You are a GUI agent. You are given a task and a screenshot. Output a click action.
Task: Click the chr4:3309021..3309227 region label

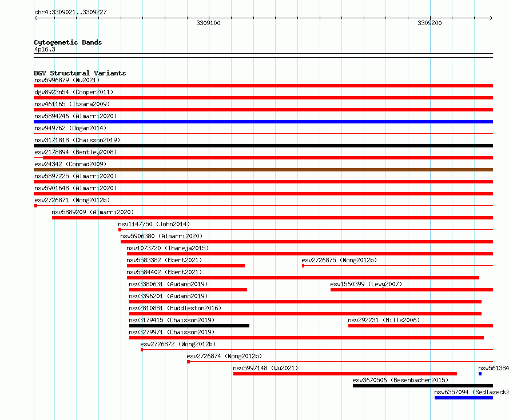pos(70,12)
